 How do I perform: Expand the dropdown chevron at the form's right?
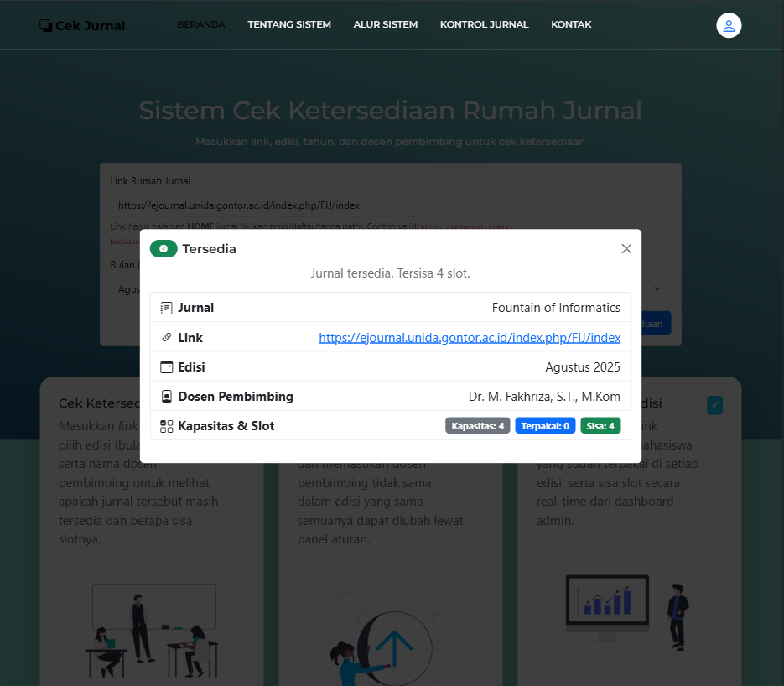[657, 289]
